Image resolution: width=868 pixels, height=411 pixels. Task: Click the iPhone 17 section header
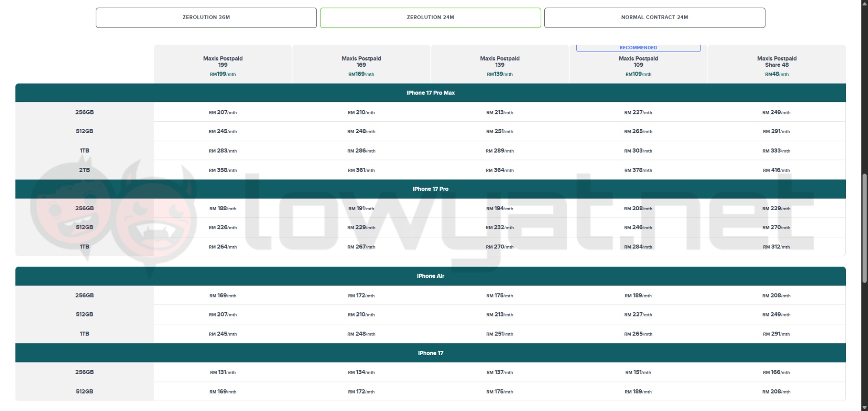pos(431,353)
